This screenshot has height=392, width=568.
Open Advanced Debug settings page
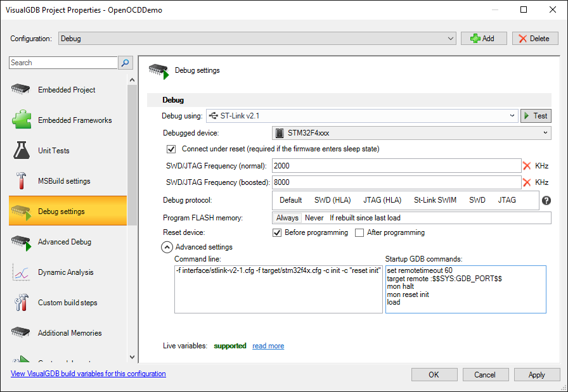tap(68, 241)
